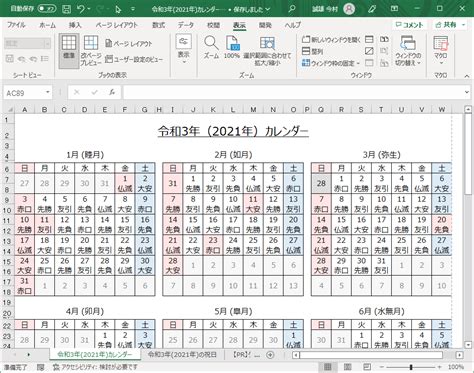
Task: Click the Split window icon
Action: tap(369, 40)
